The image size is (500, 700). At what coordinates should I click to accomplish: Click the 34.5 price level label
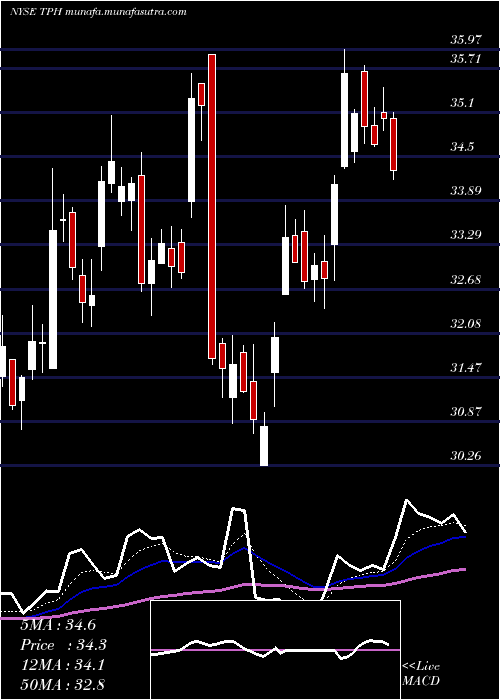tap(462, 146)
